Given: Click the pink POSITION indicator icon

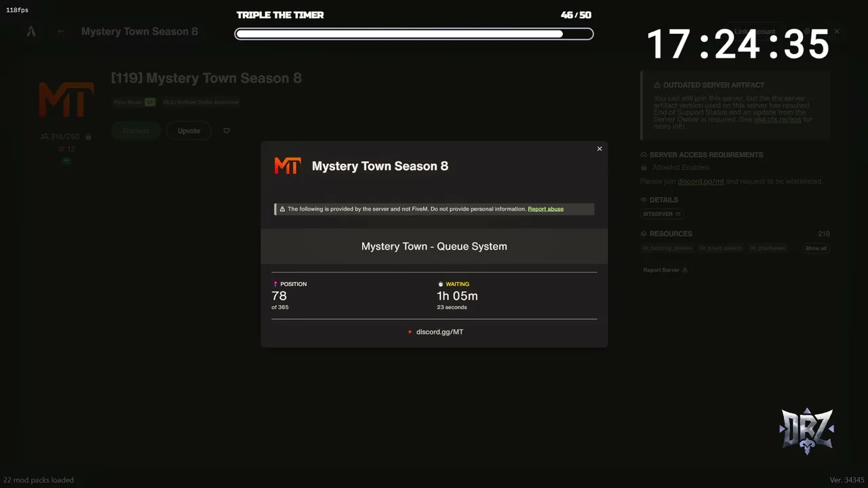Looking at the screenshot, I should [x=275, y=284].
